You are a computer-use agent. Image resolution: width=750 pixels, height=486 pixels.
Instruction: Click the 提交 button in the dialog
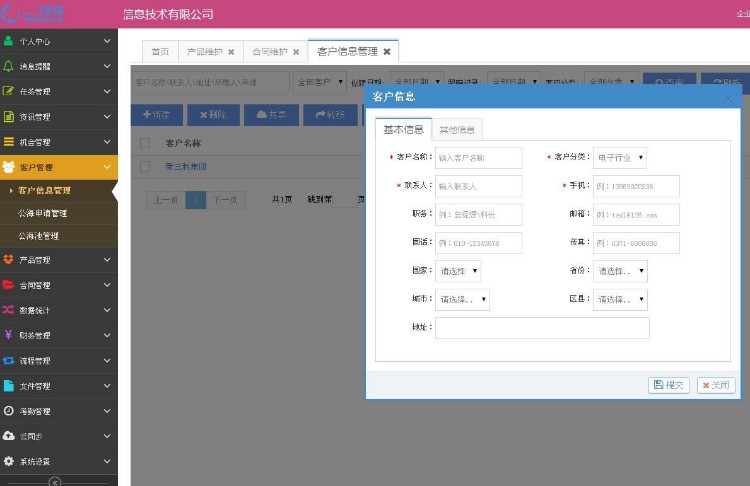pos(669,385)
